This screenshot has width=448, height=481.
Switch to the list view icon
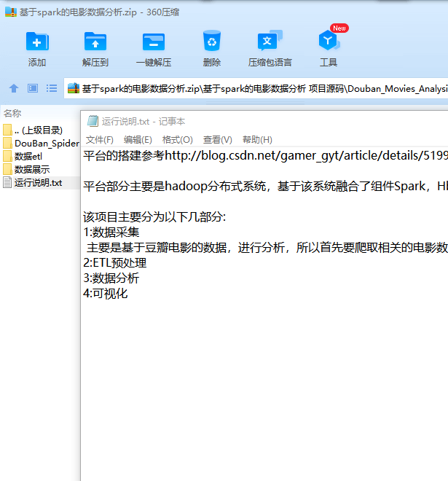tap(52, 88)
